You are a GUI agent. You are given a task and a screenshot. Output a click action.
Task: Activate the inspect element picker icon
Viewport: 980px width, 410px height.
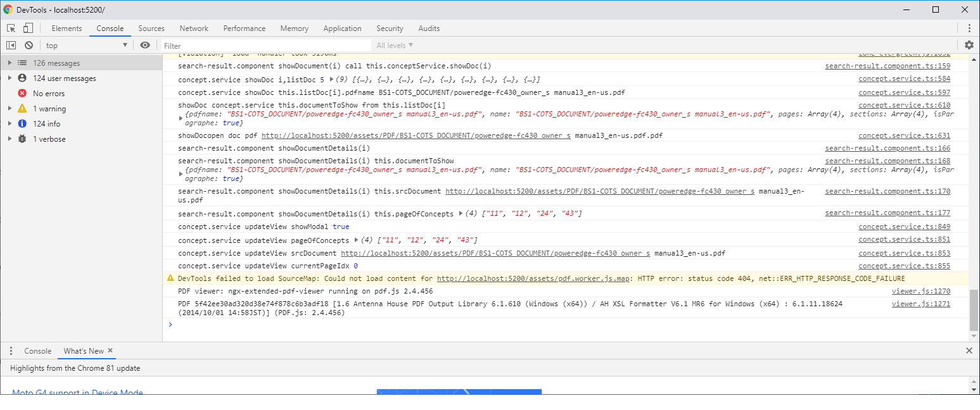[11, 28]
